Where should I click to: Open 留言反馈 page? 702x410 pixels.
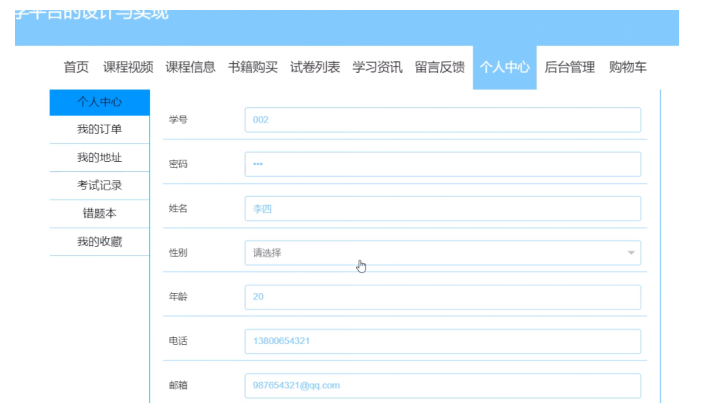[x=440, y=67]
